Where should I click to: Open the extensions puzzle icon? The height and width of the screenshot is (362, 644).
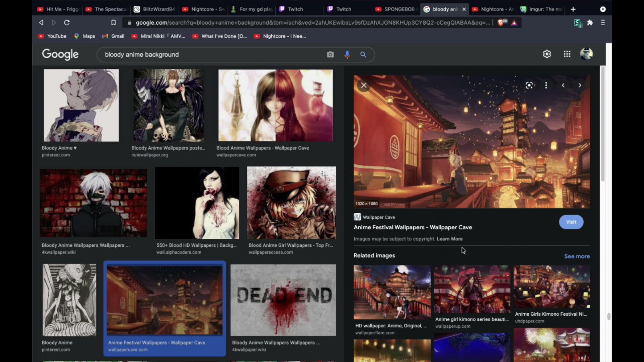pyautogui.click(x=590, y=23)
